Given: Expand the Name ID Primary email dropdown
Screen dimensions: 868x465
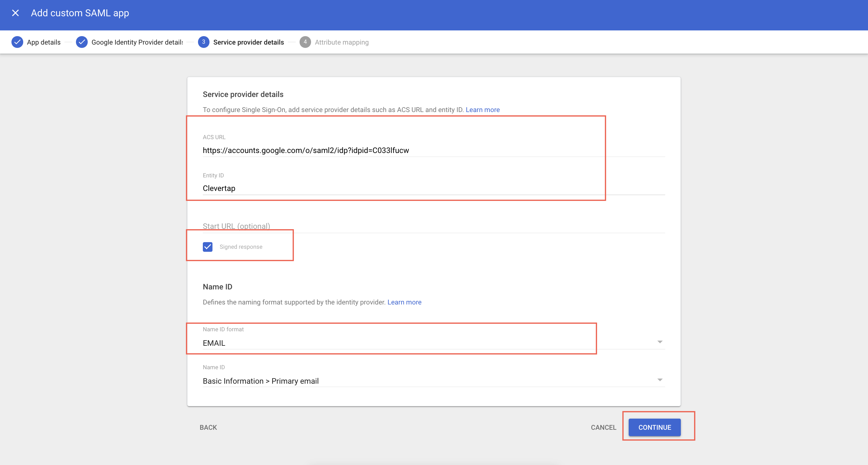Looking at the screenshot, I should tap(434, 381).
